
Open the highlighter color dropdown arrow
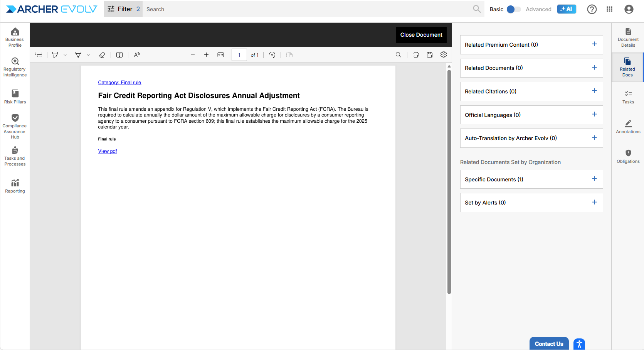pos(65,55)
